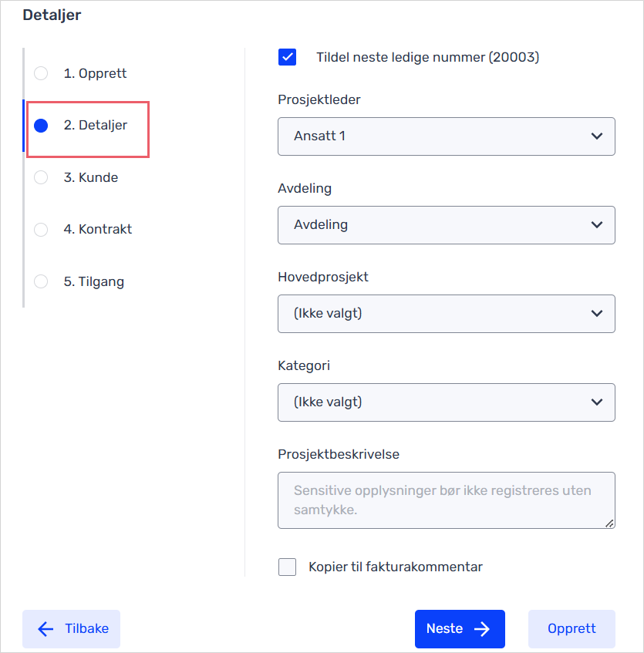Click the Neste button
Screen dimensions: 644x653
point(460,629)
